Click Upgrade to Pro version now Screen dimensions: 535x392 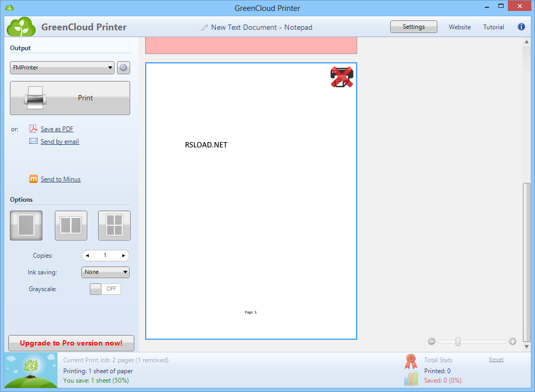coord(71,343)
